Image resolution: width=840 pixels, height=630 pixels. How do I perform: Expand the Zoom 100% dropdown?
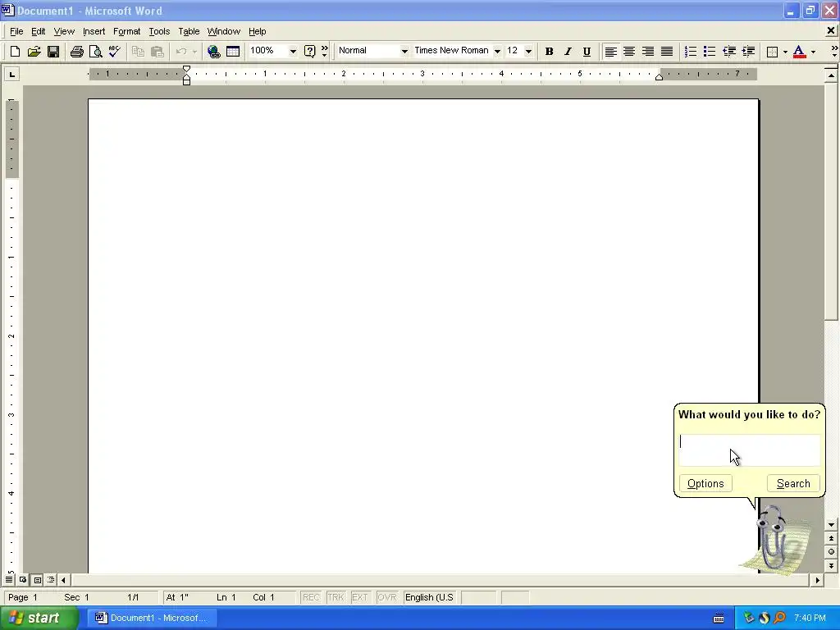click(293, 52)
